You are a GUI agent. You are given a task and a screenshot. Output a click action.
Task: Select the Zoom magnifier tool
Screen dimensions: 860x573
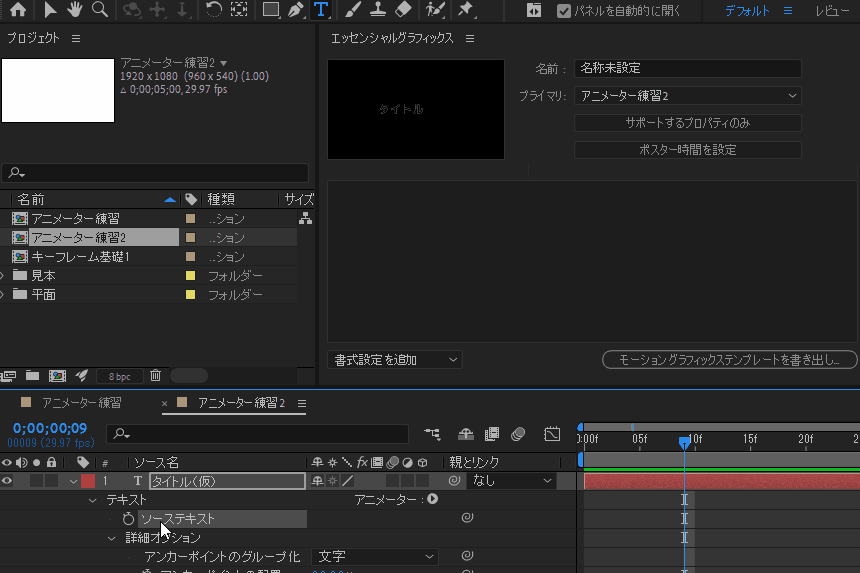(x=99, y=9)
